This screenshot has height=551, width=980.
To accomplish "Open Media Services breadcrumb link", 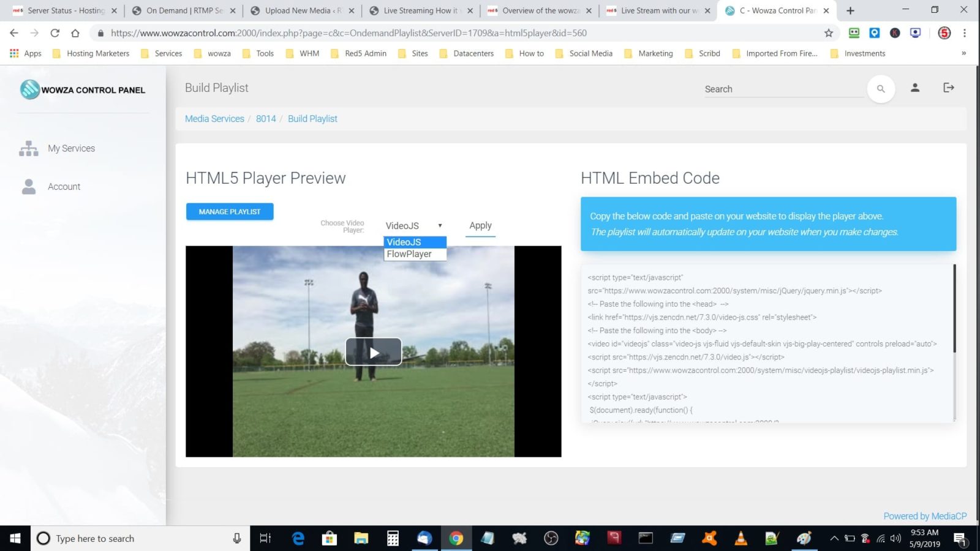I will pos(214,119).
